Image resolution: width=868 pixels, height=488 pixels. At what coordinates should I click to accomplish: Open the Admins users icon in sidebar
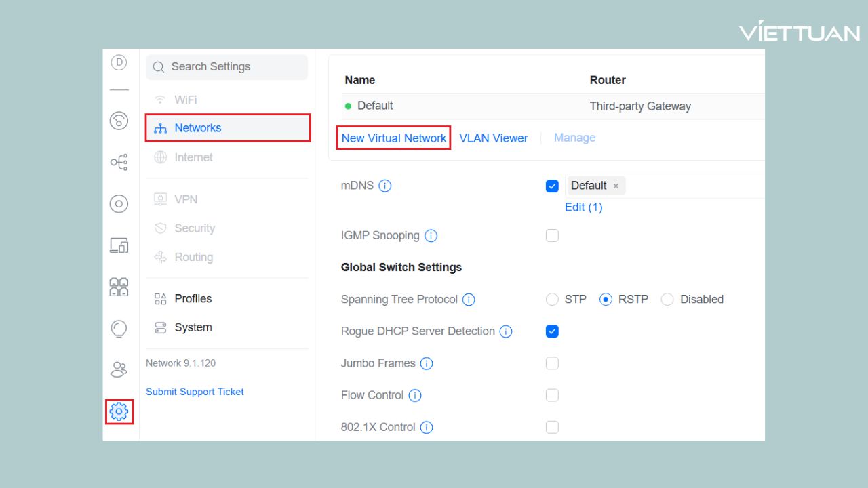[119, 369]
